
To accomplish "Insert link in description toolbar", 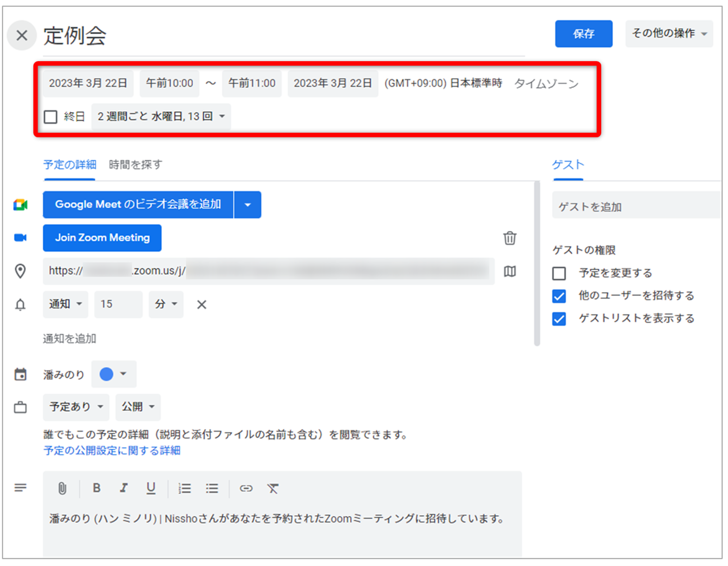I will (246, 488).
